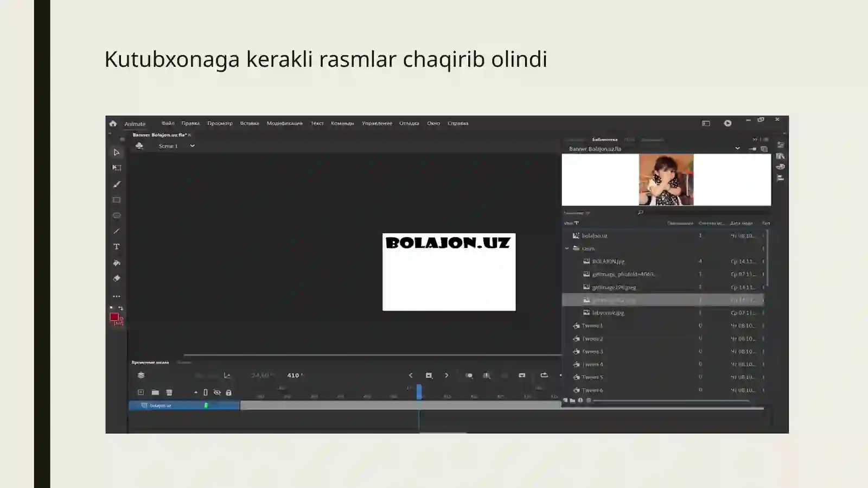Delete the selected timeline layer
Screen dimensions: 868x488
169,392
